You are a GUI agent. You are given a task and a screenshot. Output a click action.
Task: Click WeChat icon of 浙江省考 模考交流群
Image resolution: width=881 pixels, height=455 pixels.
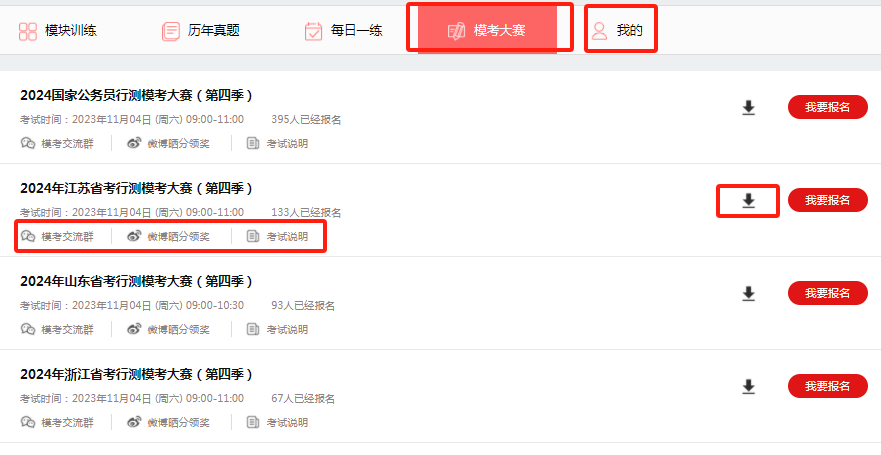tap(28, 422)
